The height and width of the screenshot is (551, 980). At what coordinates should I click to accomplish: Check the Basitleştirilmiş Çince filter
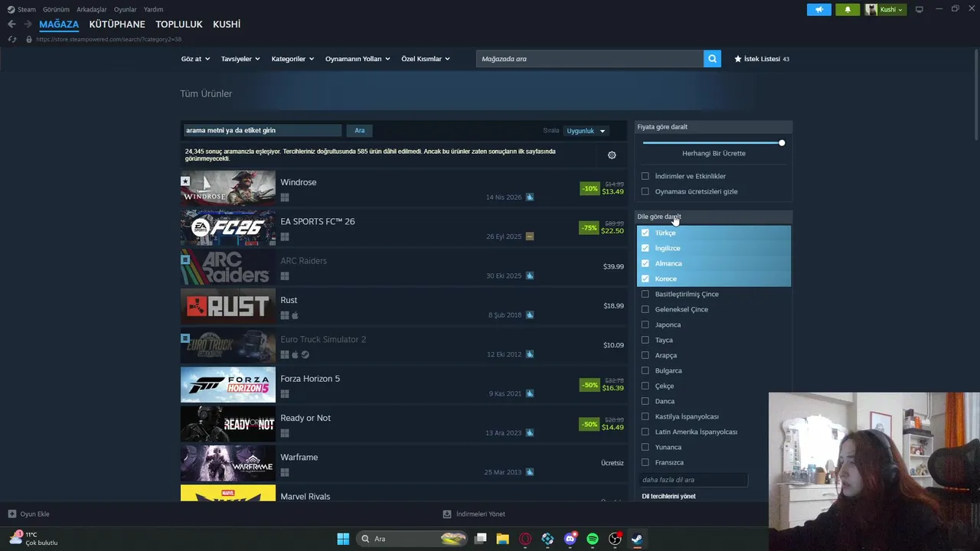[645, 294]
